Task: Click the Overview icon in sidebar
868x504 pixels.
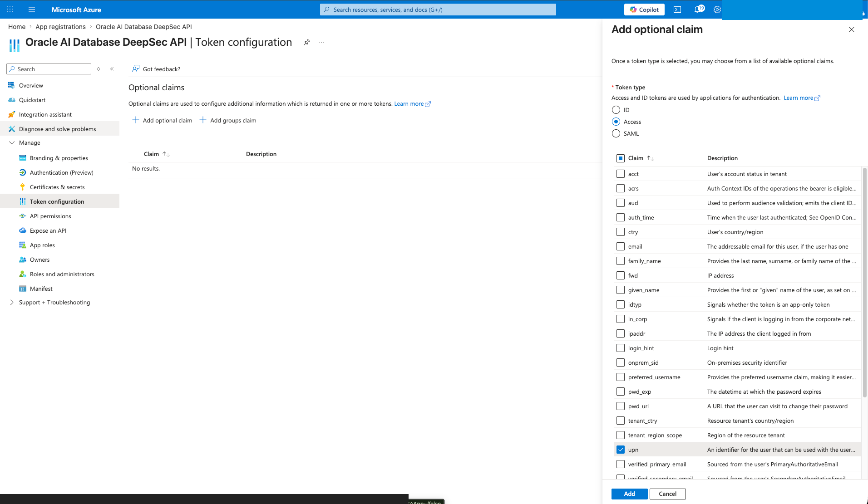Action: tap(11, 85)
